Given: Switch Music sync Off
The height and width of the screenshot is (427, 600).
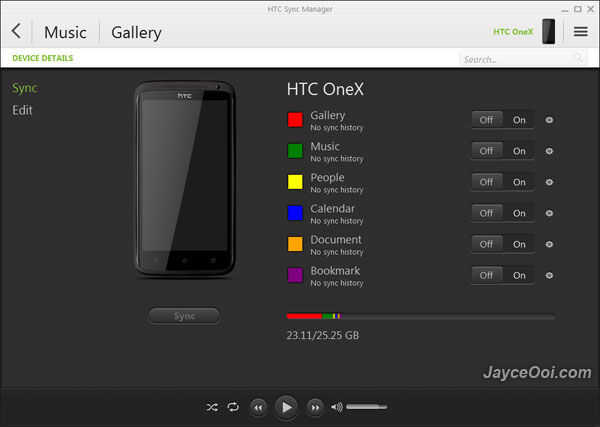Looking at the screenshot, I should coord(487,151).
